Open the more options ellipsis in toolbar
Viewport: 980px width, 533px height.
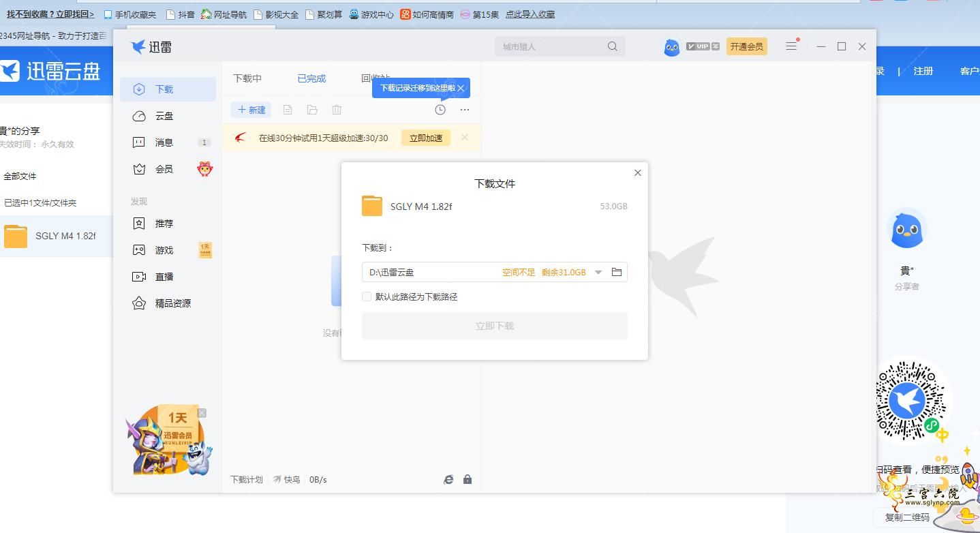(x=465, y=110)
